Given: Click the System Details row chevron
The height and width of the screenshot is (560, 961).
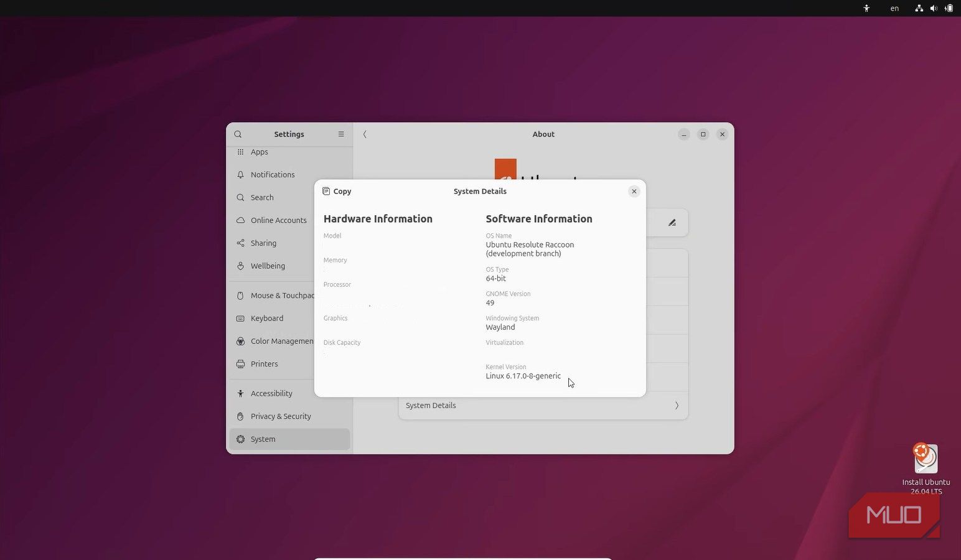Looking at the screenshot, I should point(677,406).
